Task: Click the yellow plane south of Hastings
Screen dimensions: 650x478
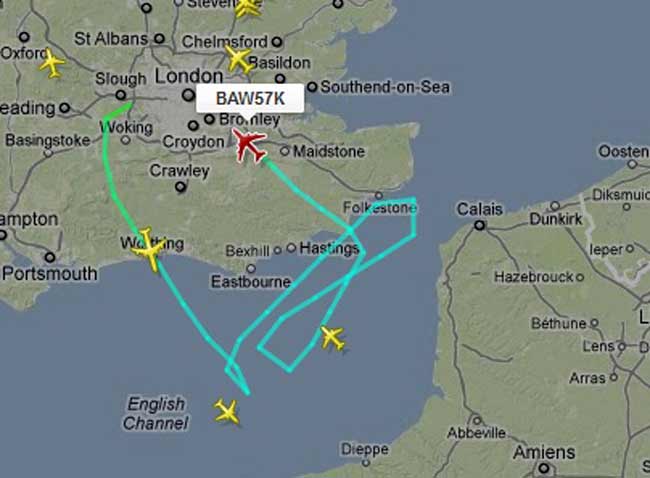Action: pos(332,338)
